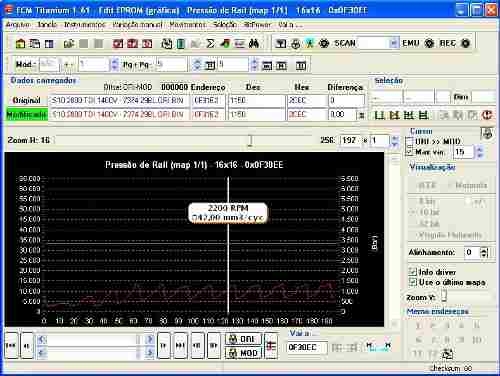Click the Zoom V slider handle
The height and width of the screenshot is (376, 500).
point(444,295)
